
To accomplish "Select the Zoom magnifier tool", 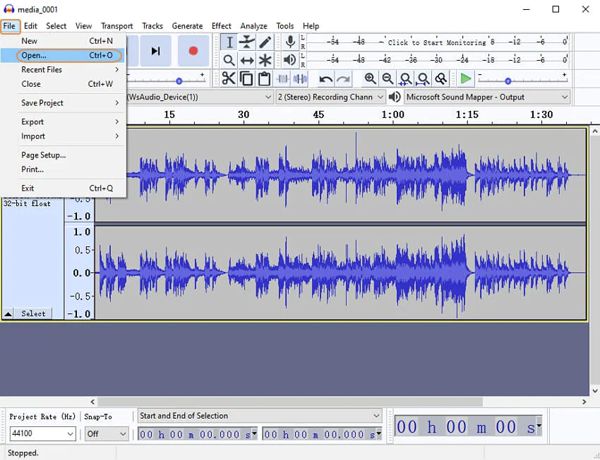I will tap(229, 60).
